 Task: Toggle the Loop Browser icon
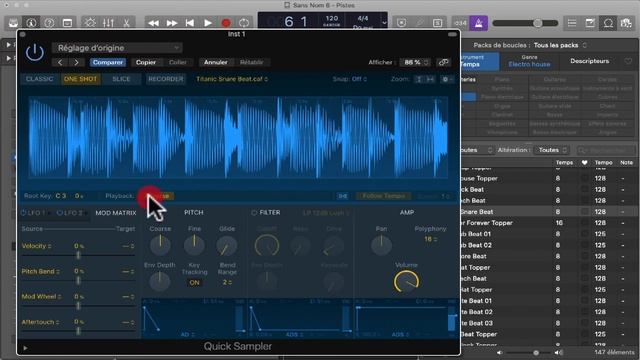click(x=608, y=23)
